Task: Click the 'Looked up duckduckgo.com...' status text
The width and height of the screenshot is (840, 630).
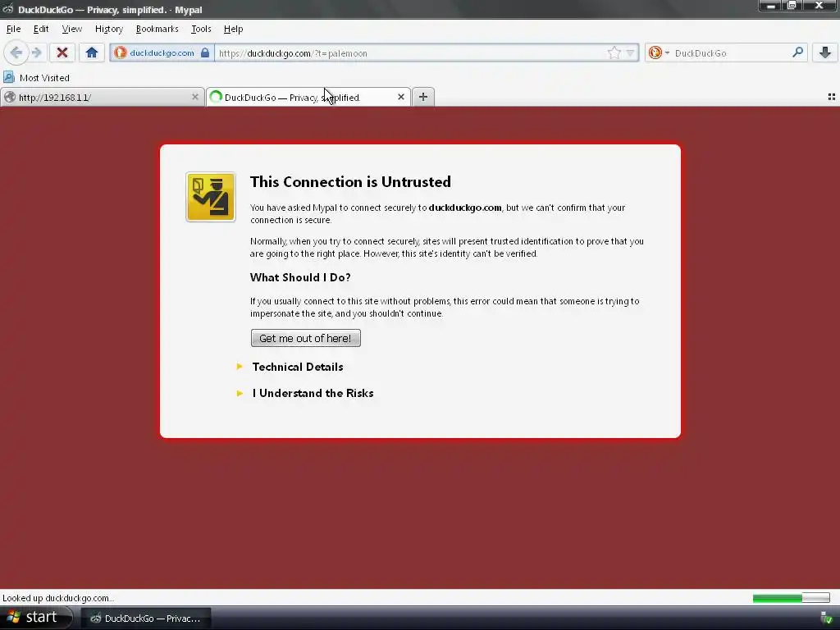Action: (58, 598)
